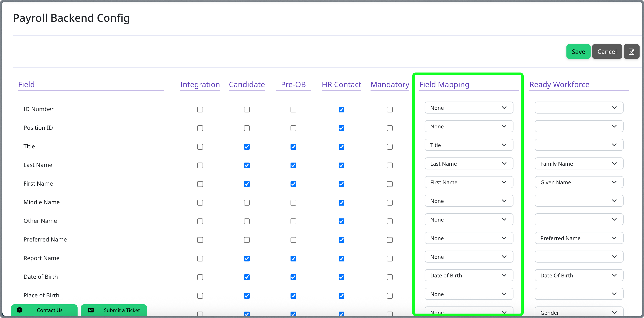
Task: Open Ready Workforce dropdown showing Preferred Name
Action: [579, 238]
